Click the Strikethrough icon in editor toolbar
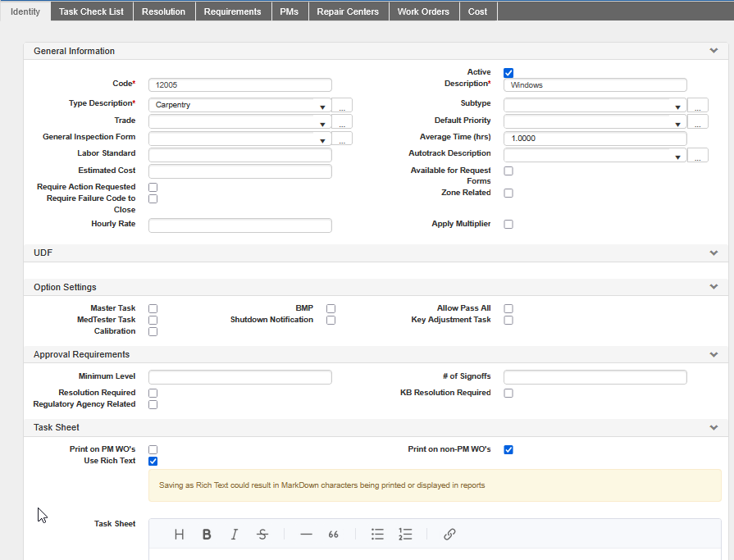 [x=262, y=535]
